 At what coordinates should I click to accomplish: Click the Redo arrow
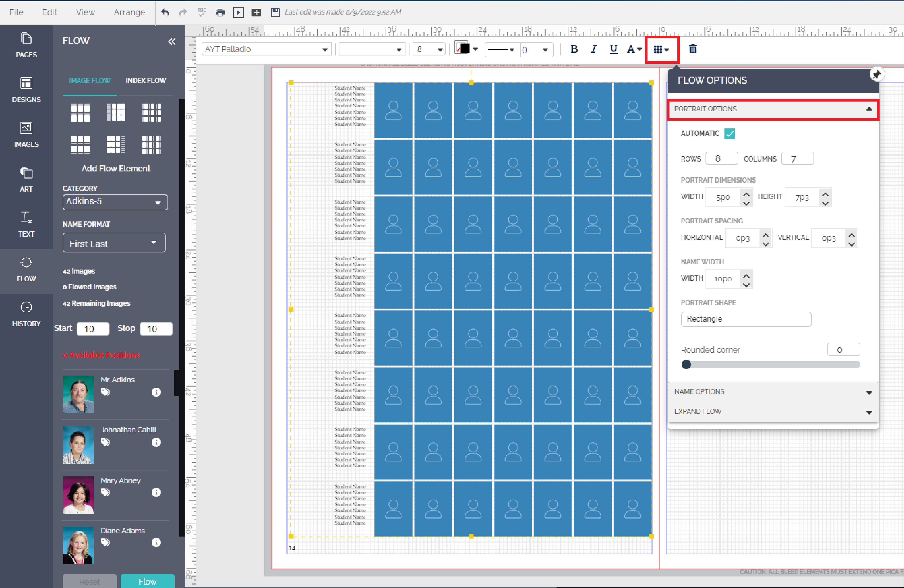point(183,12)
